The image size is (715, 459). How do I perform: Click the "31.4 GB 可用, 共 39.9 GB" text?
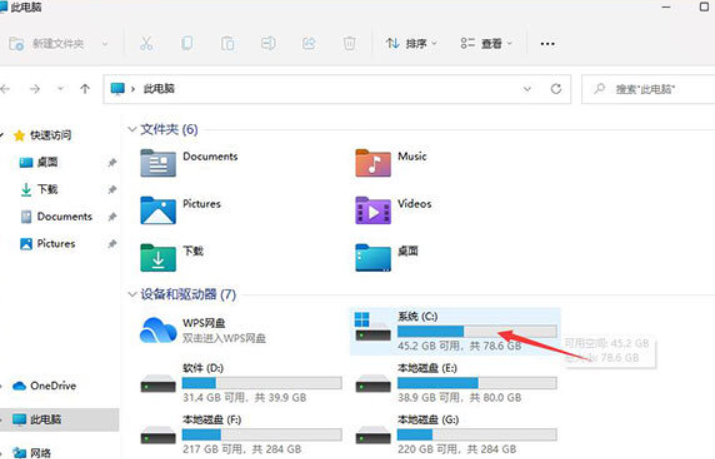[x=244, y=397]
